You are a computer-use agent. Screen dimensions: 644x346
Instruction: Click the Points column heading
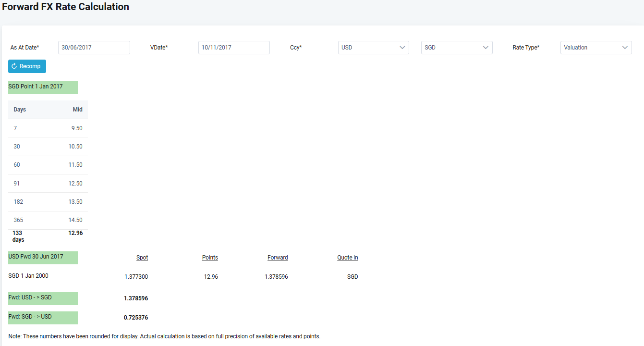[x=210, y=258]
